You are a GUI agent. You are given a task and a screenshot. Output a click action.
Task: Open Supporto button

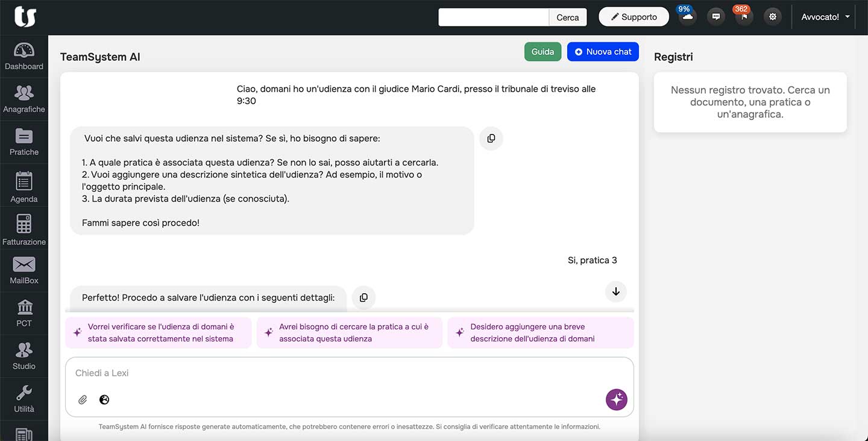click(x=634, y=17)
